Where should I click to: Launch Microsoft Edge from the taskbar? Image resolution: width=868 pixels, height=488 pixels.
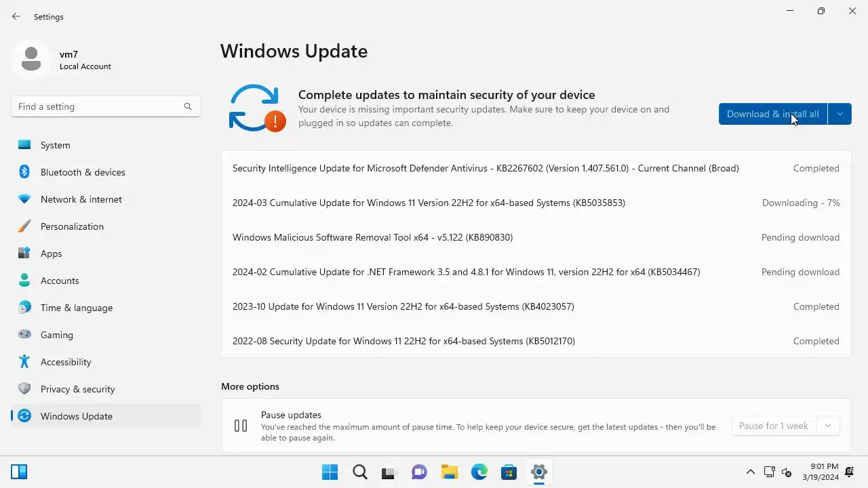click(x=479, y=472)
